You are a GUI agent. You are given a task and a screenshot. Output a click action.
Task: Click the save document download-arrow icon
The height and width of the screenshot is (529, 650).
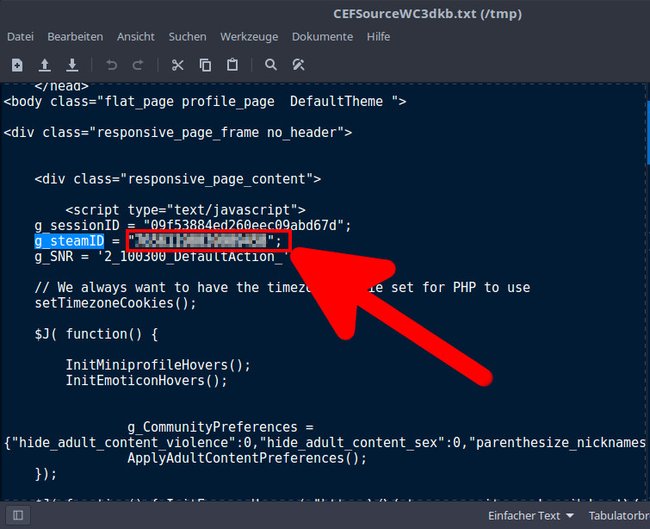[72, 65]
